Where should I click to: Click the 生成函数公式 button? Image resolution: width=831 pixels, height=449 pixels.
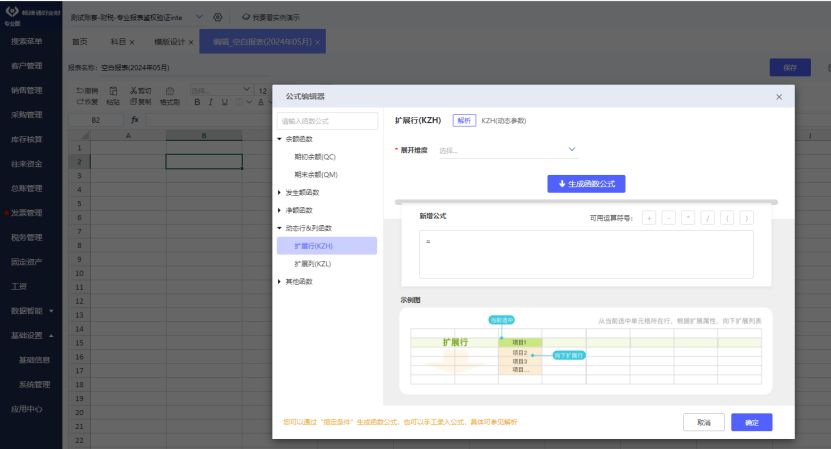tap(586, 184)
